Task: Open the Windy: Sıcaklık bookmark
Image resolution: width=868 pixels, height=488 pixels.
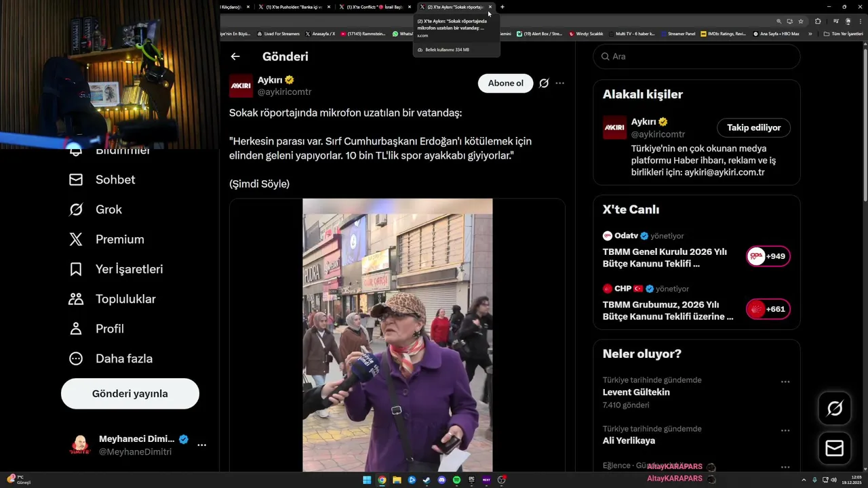Action: 587,33
